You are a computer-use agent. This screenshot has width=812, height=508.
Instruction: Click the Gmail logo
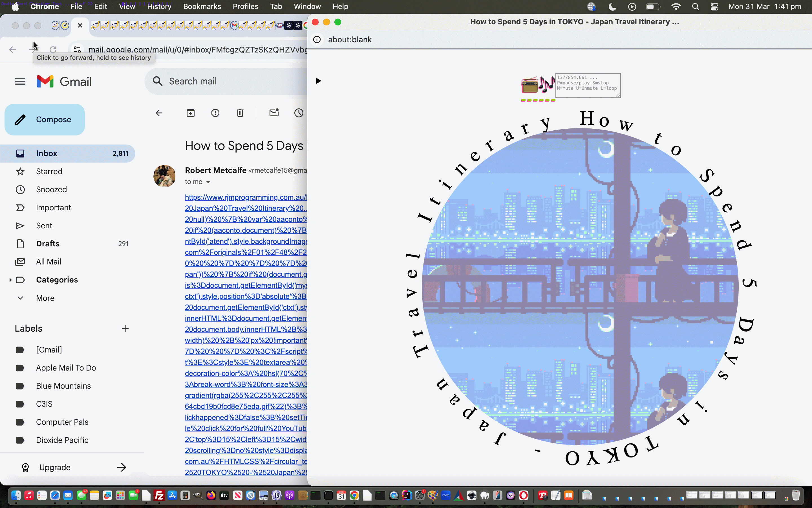(x=64, y=81)
